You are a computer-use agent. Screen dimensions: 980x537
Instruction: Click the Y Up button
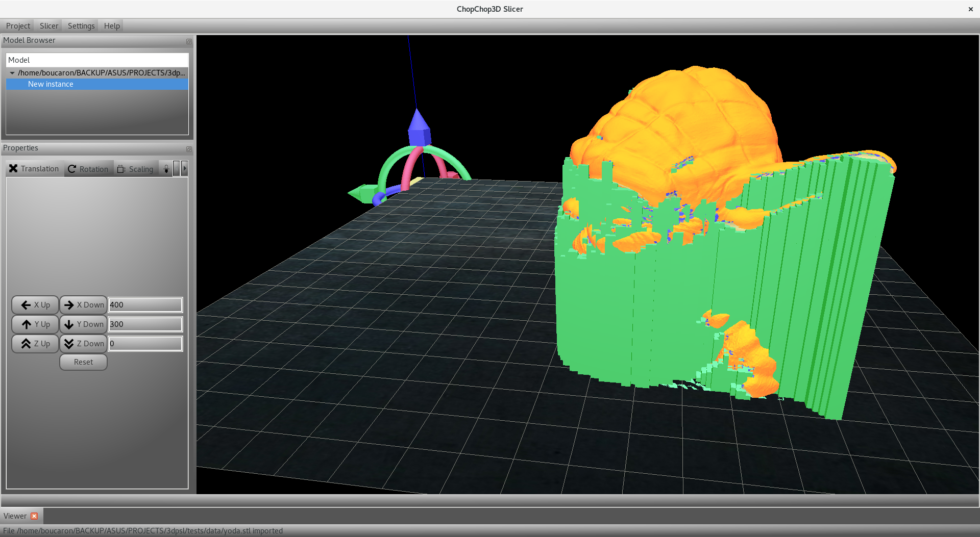point(35,324)
